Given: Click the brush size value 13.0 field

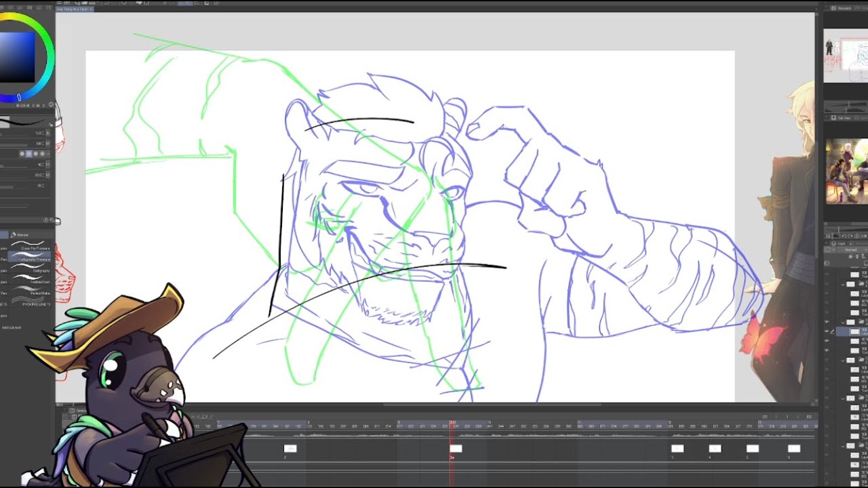Looking at the screenshot, I should coord(41,133).
